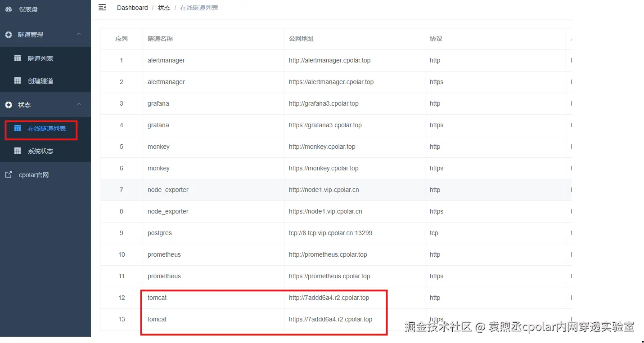This screenshot has width=644, height=343.
Task: Click the 系统状态 table icon
Action: (18, 151)
